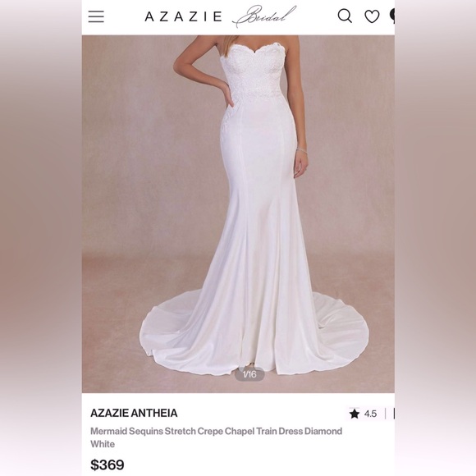476x476 pixels.
Task: Click the lace sweetheart bodice of the dress
Action: 254,71
